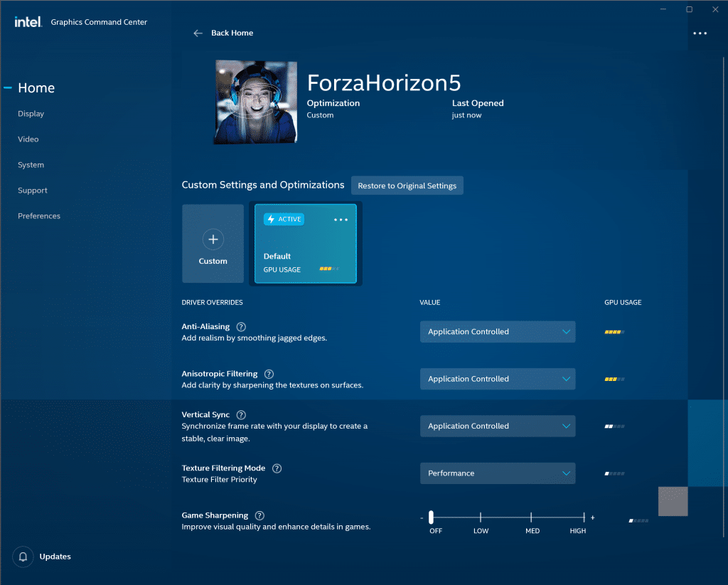Click the OFF label under sharpening slider
Screen dimensions: 728x585
[x=436, y=531]
